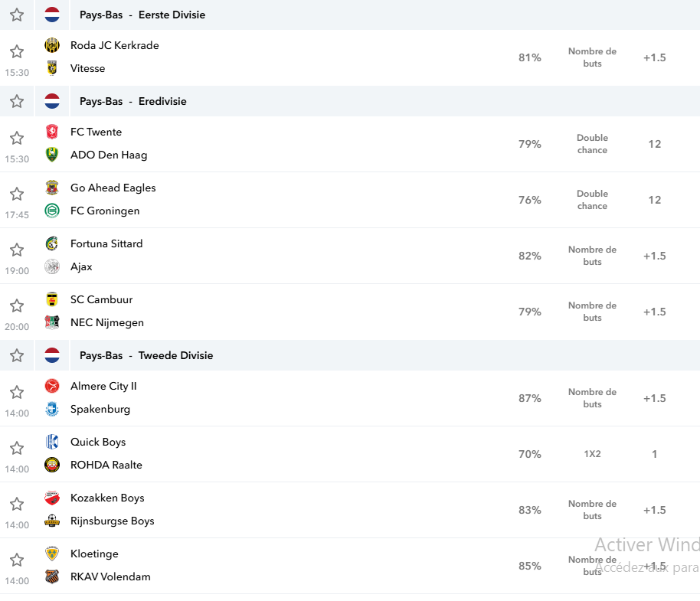Open the Pays-Bas Tweede Divisie league page
Screen dimensions: 700x601
146,355
